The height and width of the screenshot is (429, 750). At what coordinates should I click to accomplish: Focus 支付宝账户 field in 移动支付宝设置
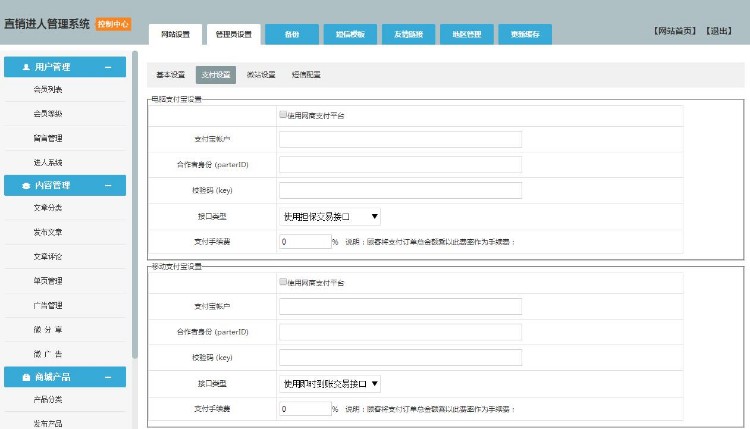coord(400,307)
